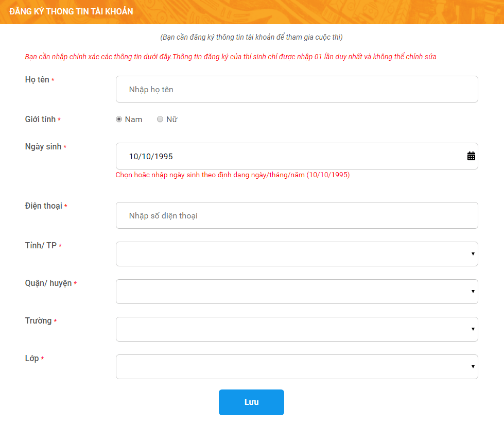
Task: Click the "Trường" field label
Action: (38, 321)
